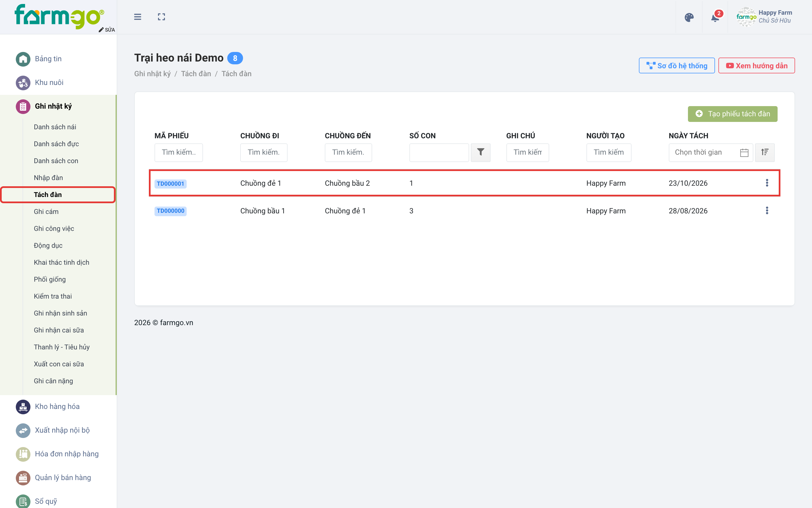Open the TD000000 ticket link
The image size is (812, 508).
click(x=171, y=211)
